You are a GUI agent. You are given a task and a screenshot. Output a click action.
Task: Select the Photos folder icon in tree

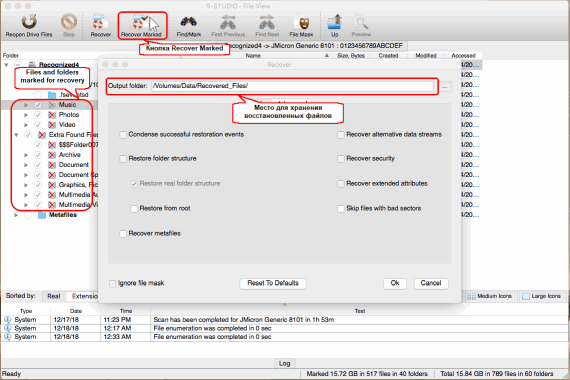[x=52, y=115]
